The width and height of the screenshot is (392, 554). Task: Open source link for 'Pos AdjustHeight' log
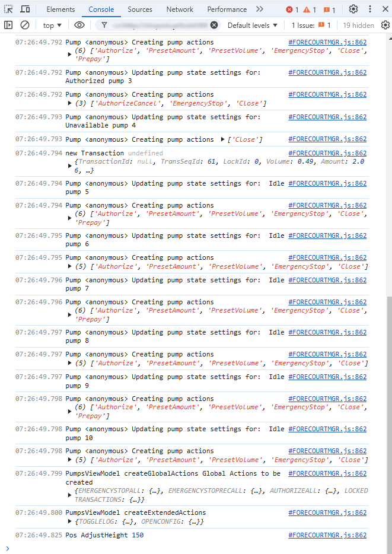click(x=327, y=535)
